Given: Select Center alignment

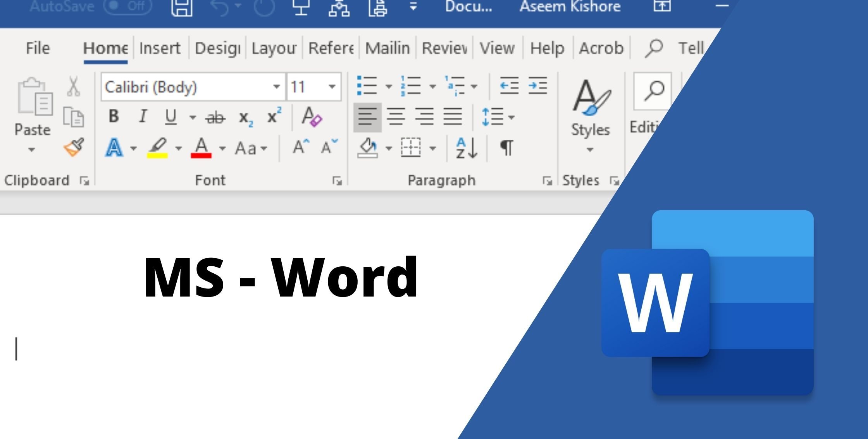Looking at the screenshot, I should pos(396,117).
